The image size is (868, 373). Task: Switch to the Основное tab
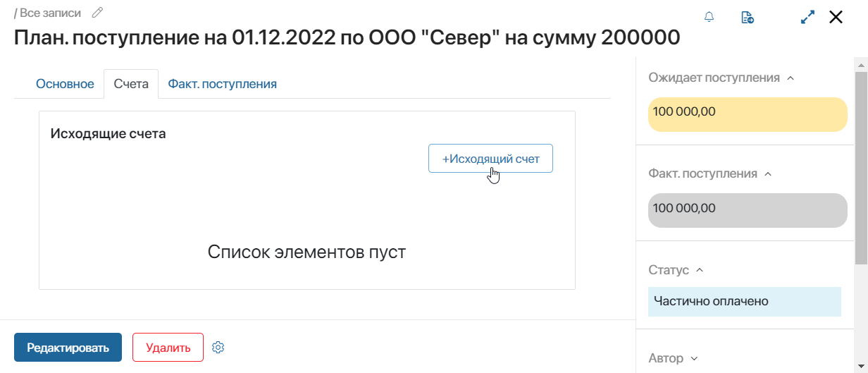[x=65, y=84]
